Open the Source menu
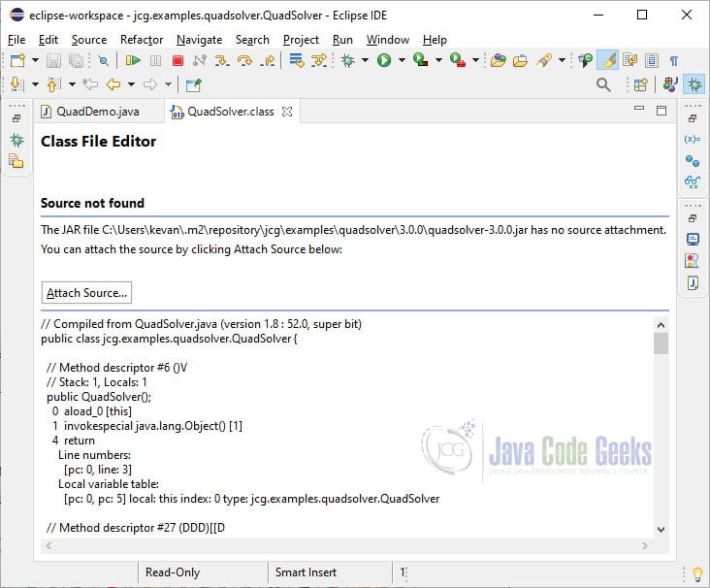The height and width of the screenshot is (588, 710). [89, 40]
